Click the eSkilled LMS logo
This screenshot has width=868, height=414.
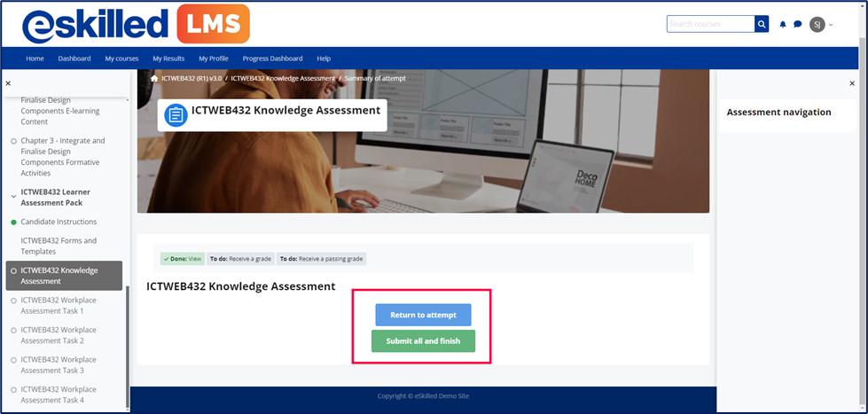pyautogui.click(x=136, y=24)
